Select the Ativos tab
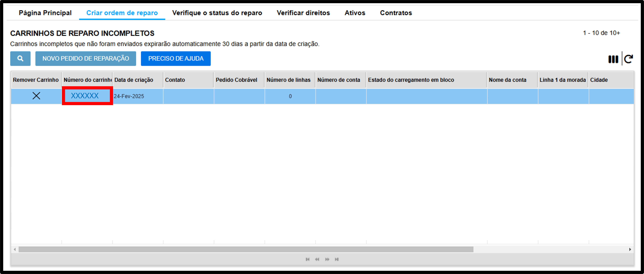The height and width of the screenshot is (274, 644). click(x=355, y=13)
